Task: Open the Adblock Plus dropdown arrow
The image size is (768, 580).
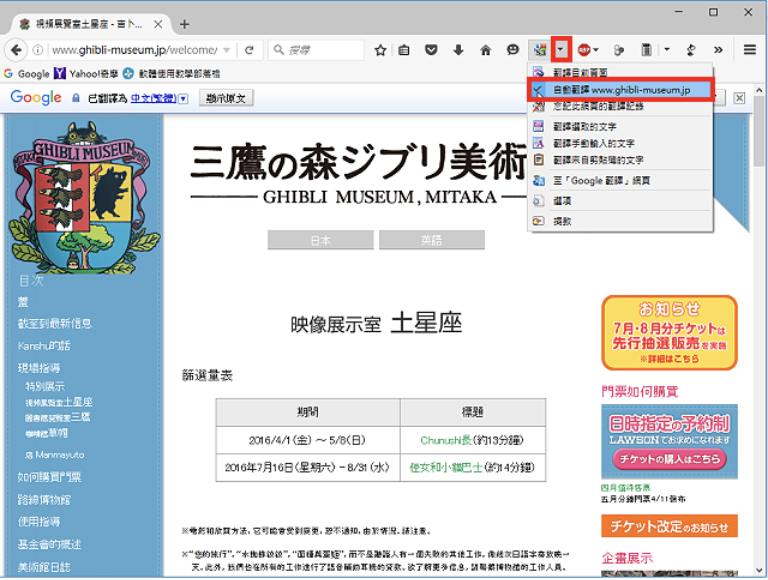Action: pos(596,50)
